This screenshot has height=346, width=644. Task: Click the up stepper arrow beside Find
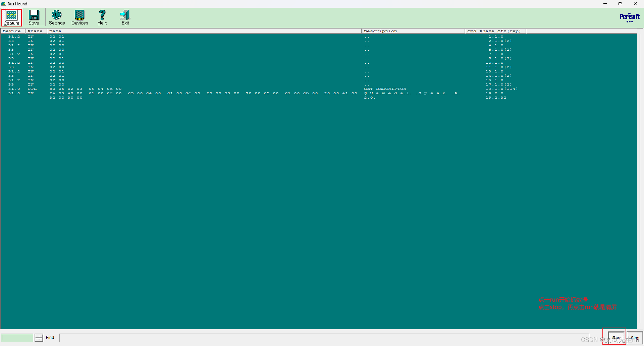(x=39, y=336)
